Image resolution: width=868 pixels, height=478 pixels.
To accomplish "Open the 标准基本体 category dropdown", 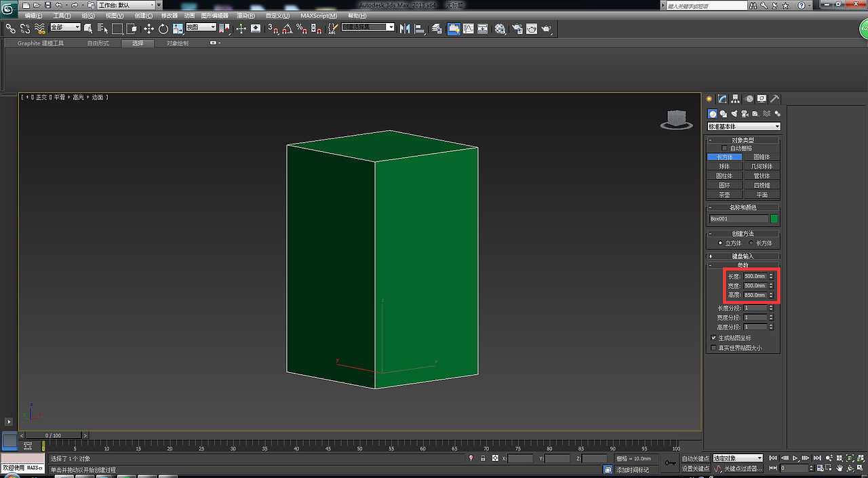I will pos(744,126).
